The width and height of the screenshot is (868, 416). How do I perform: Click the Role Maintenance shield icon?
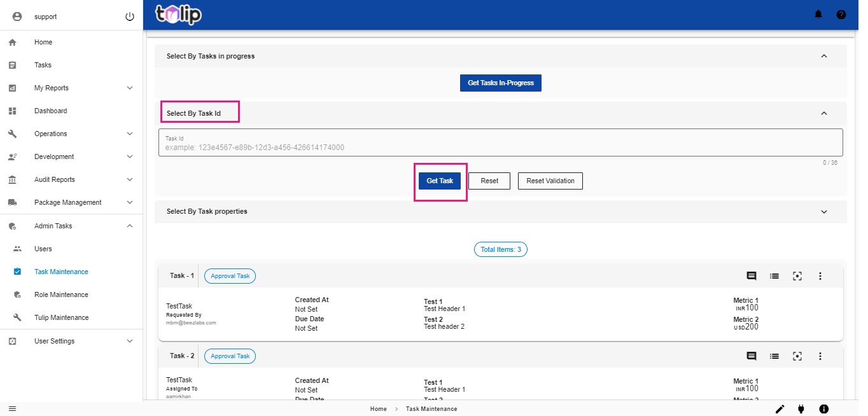click(x=17, y=295)
